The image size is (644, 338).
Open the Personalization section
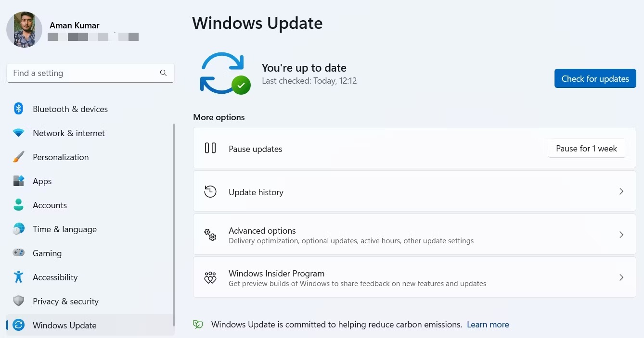[90, 157]
